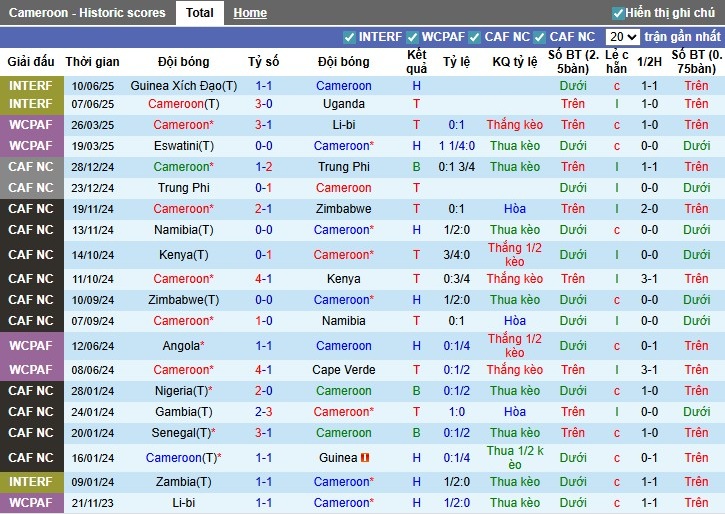The height and width of the screenshot is (514, 725).
Task: Open the 20 recent matches dropdown
Action: (x=622, y=37)
